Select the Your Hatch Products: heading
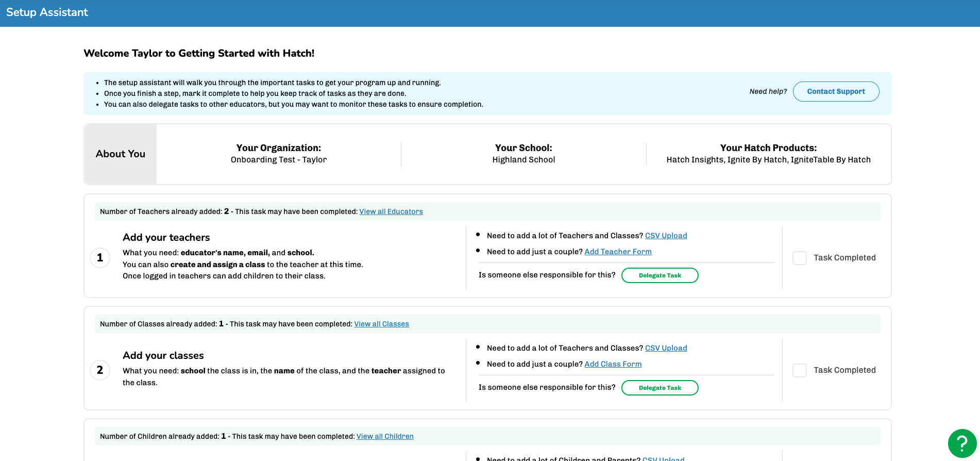980x461 pixels. coord(768,148)
